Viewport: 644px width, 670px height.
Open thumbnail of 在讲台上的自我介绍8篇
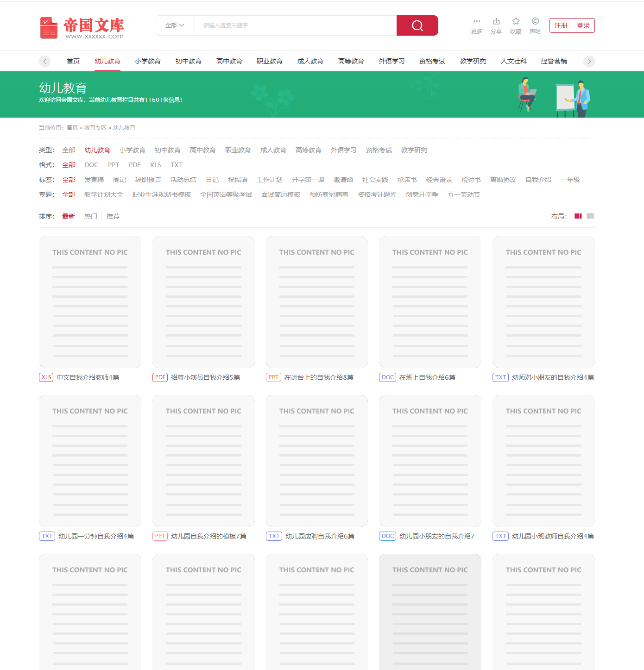[317, 302]
